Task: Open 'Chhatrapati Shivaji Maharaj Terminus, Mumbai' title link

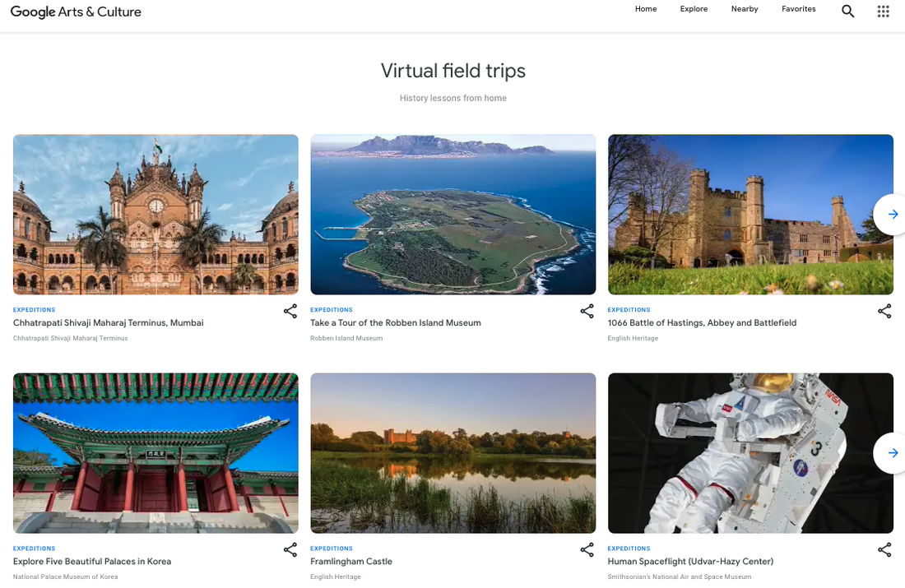Action: coord(109,322)
